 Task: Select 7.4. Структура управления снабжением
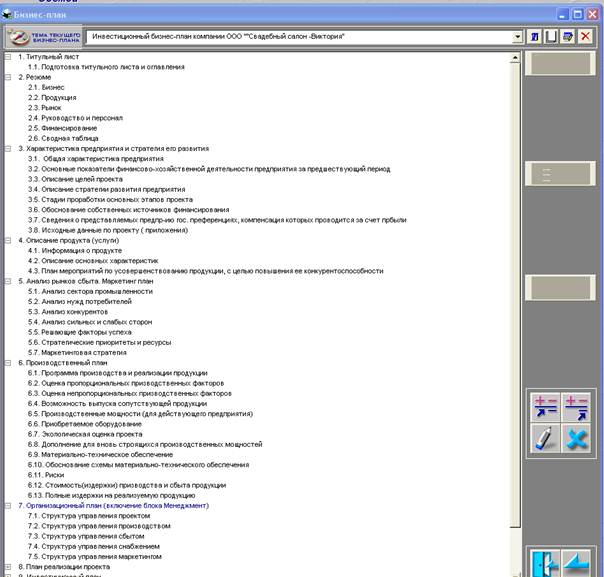[x=94, y=547]
